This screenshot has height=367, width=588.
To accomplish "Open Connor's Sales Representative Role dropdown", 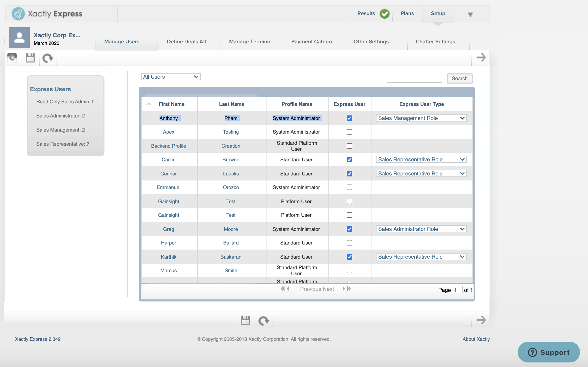I will pos(421,173).
